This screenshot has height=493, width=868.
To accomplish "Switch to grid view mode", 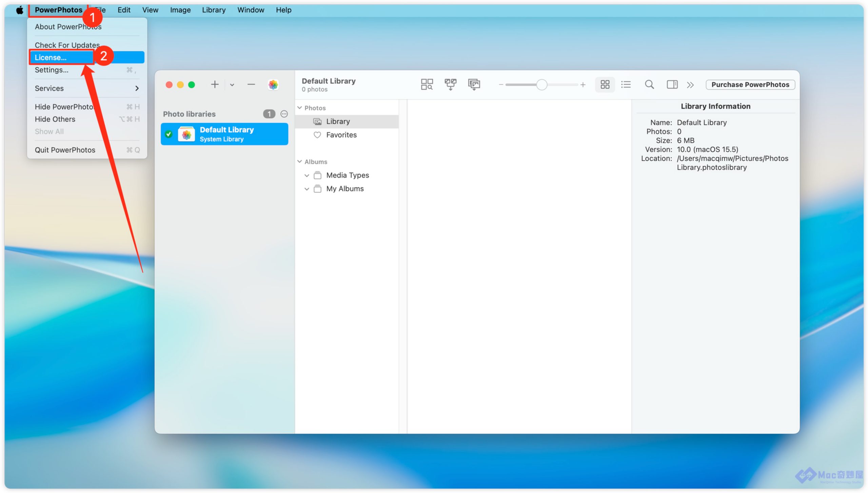I will point(605,84).
